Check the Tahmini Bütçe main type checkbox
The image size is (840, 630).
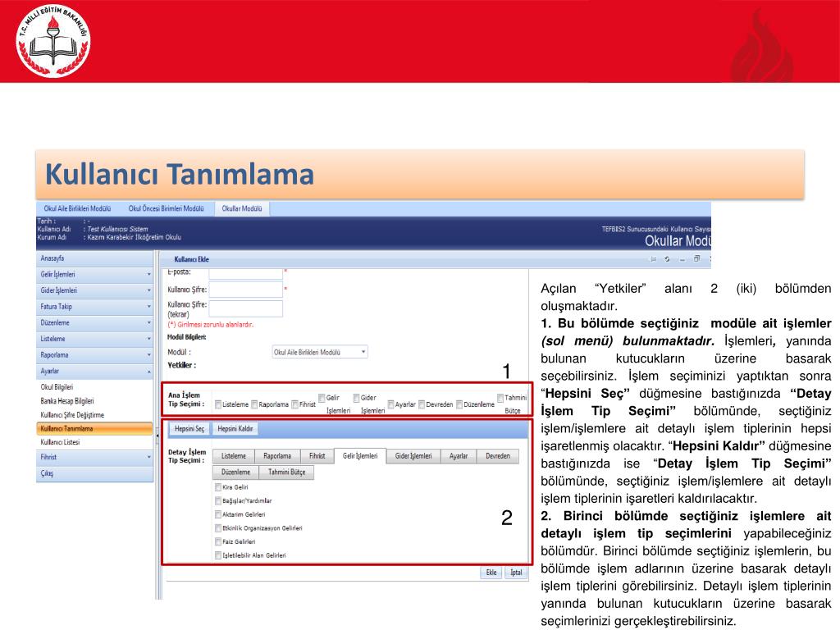point(500,398)
